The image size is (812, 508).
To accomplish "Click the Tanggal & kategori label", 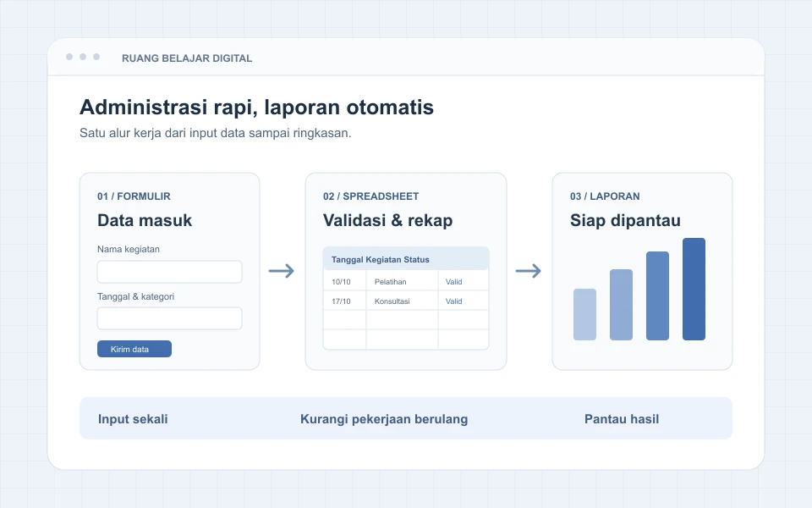I will [135, 296].
